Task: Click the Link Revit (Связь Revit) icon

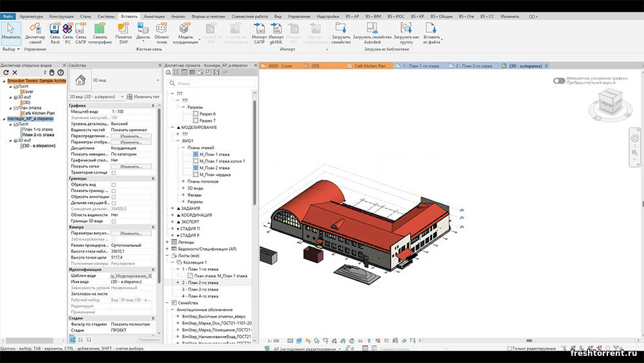Action: click(x=55, y=28)
